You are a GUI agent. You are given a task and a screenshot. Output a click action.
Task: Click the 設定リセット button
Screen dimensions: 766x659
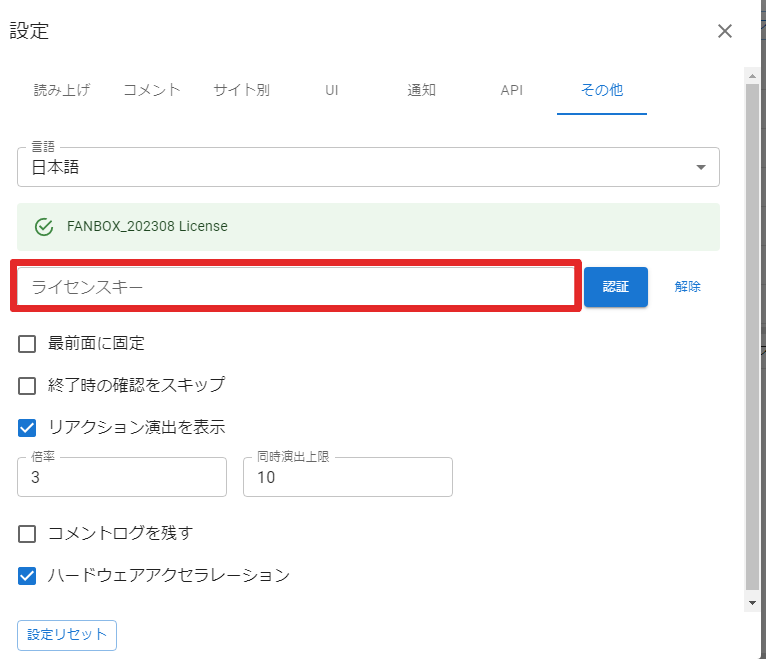coord(67,635)
